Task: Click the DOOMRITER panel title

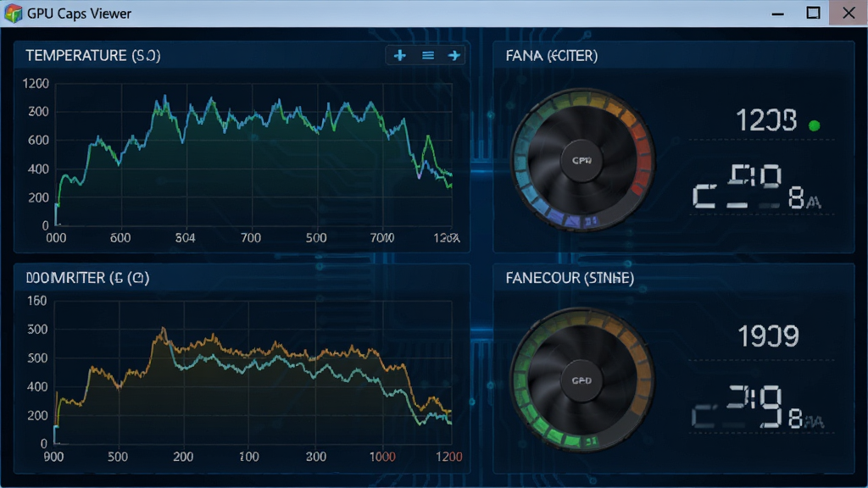Action: point(87,278)
